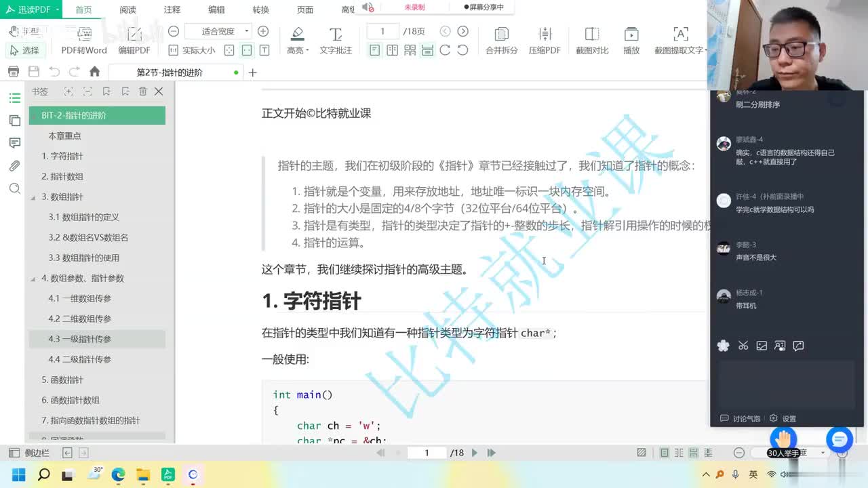Image resolution: width=868 pixels, height=488 pixels.
Task: Switch to the 注释 ribbon tab
Action: [x=172, y=9]
